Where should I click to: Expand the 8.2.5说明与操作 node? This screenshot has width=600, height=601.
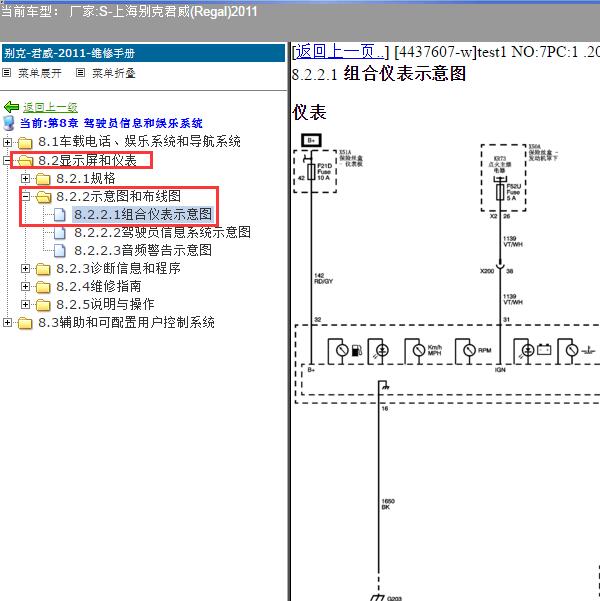click(25, 304)
